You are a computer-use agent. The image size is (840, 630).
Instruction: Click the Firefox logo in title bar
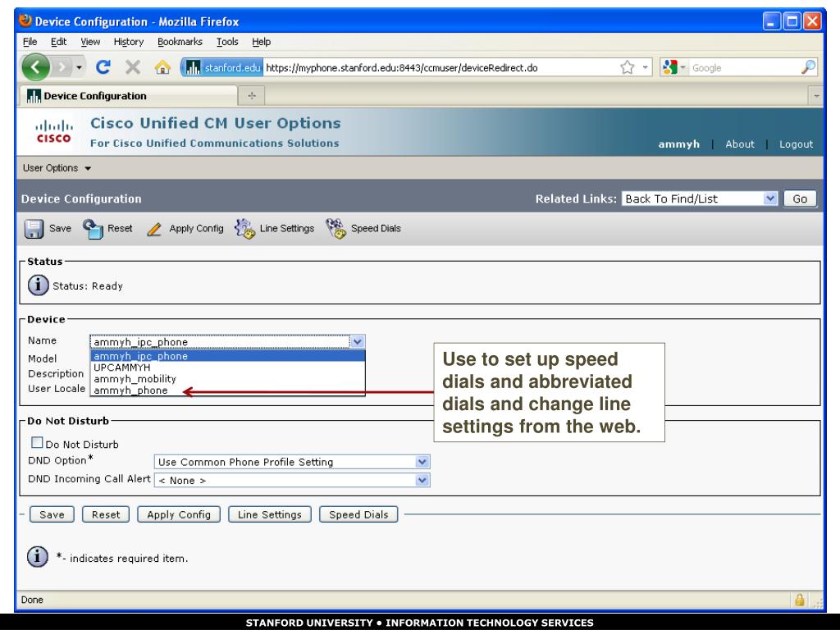click(25, 21)
